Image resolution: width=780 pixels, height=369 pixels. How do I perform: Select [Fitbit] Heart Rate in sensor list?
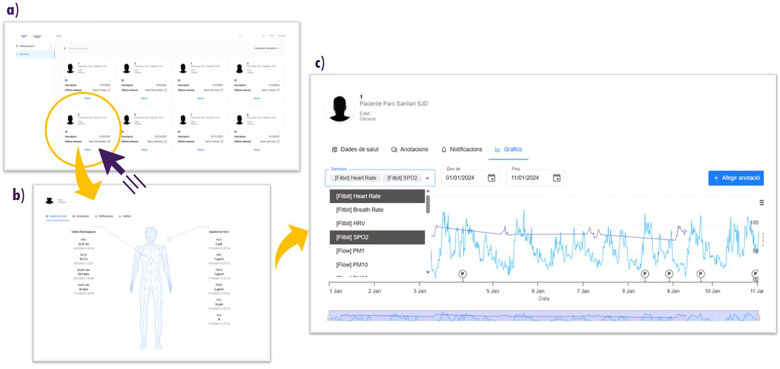[x=378, y=196]
